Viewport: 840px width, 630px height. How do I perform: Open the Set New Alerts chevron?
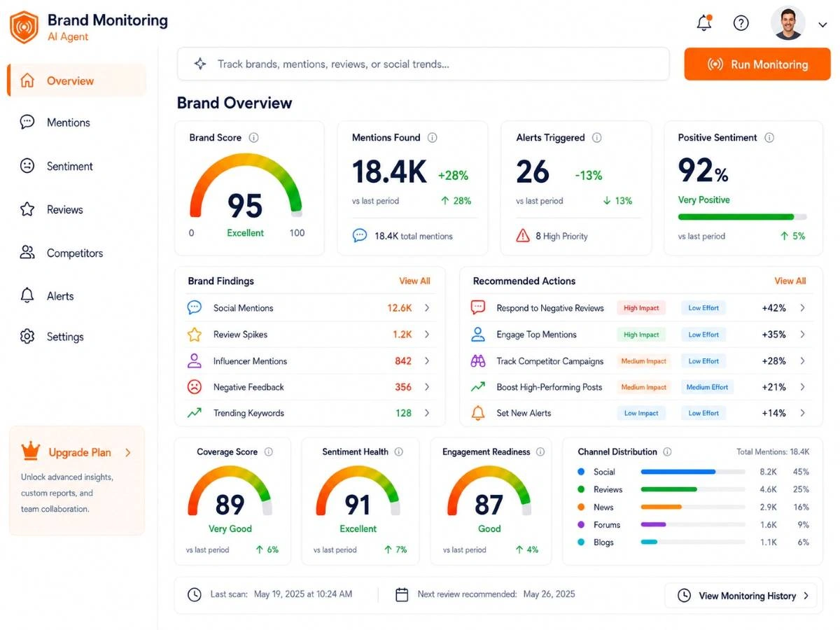coord(802,413)
